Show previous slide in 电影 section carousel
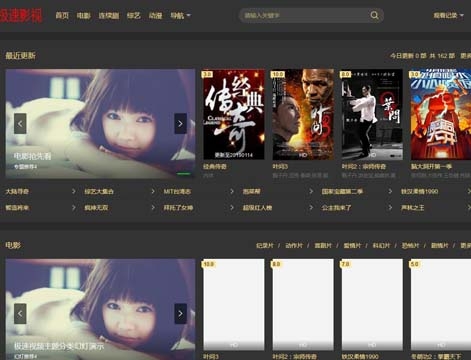Image resolution: width=471 pixels, height=360 pixels. pyautogui.click(x=20, y=314)
